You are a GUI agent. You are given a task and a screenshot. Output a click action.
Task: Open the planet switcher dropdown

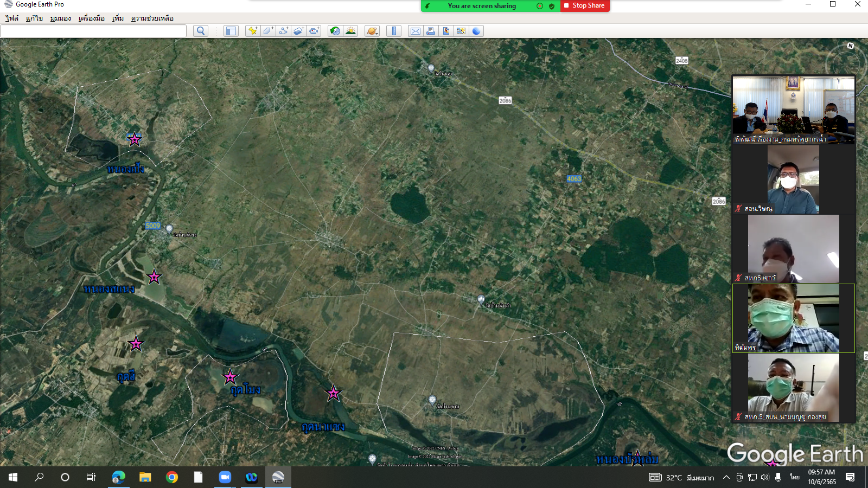[372, 31]
